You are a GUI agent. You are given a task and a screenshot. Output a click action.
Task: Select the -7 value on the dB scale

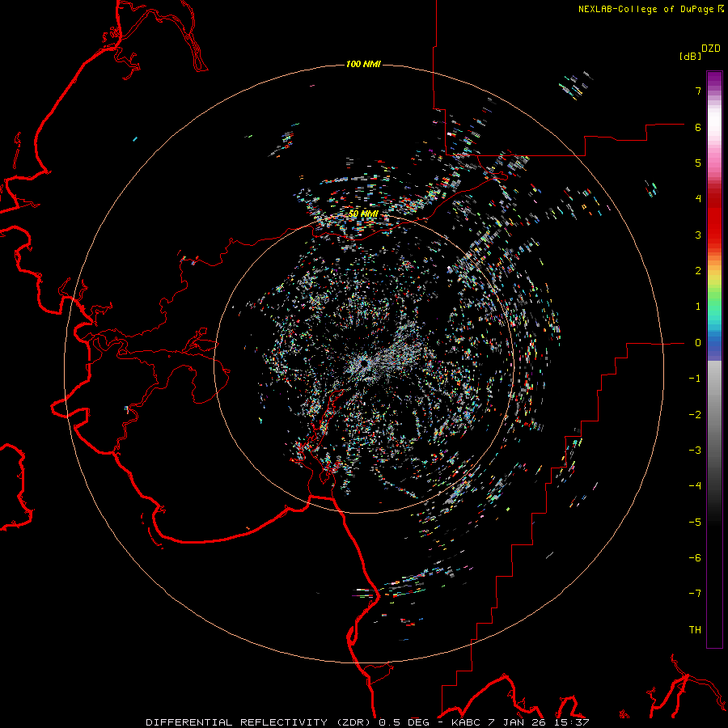point(695,594)
